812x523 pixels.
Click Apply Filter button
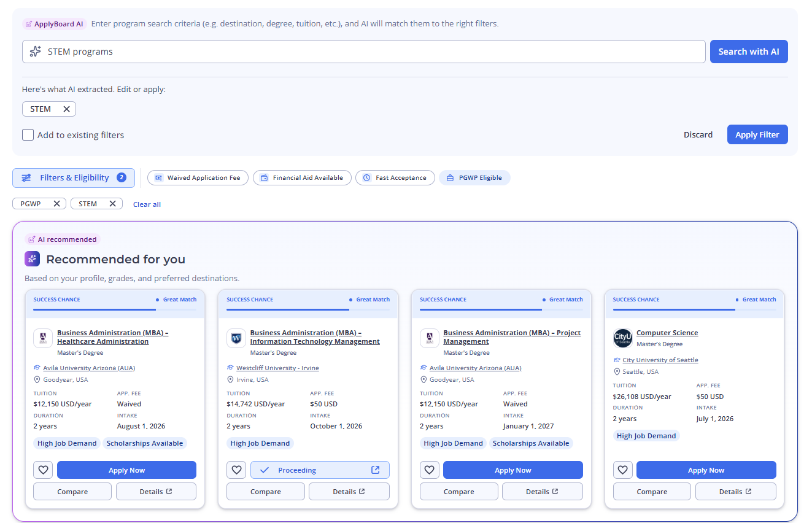click(x=757, y=134)
